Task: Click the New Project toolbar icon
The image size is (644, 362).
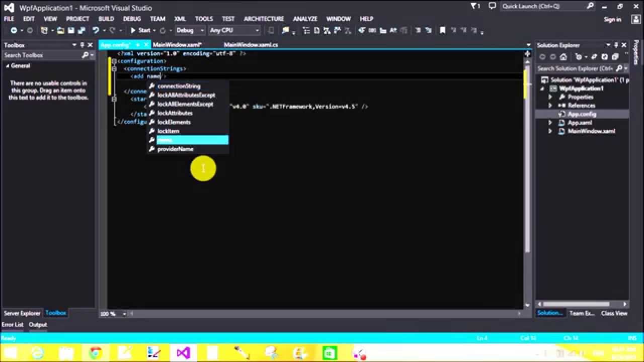Action: click(x=45, y=31)
